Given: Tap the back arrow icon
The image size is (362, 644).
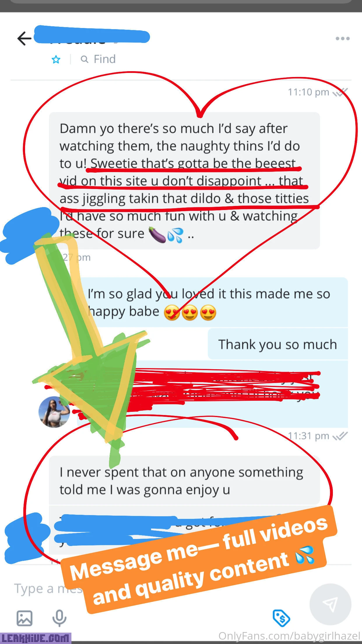Looking at the screenshot, I should click(24, 38).
